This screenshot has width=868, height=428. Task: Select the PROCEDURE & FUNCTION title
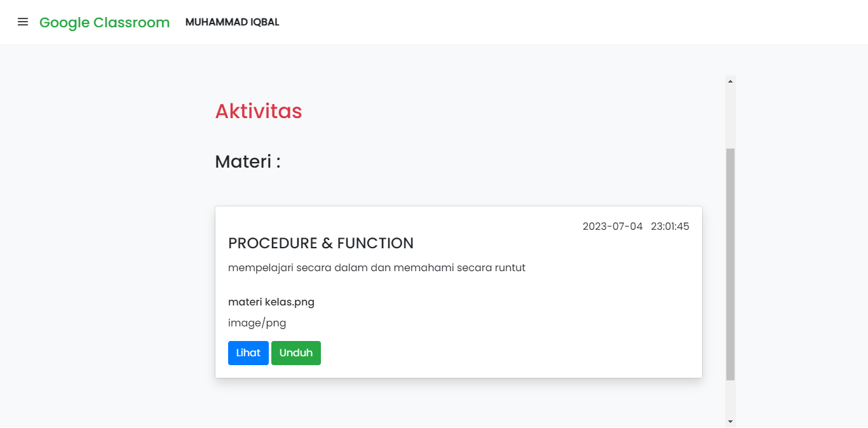(x=321, y=243)
